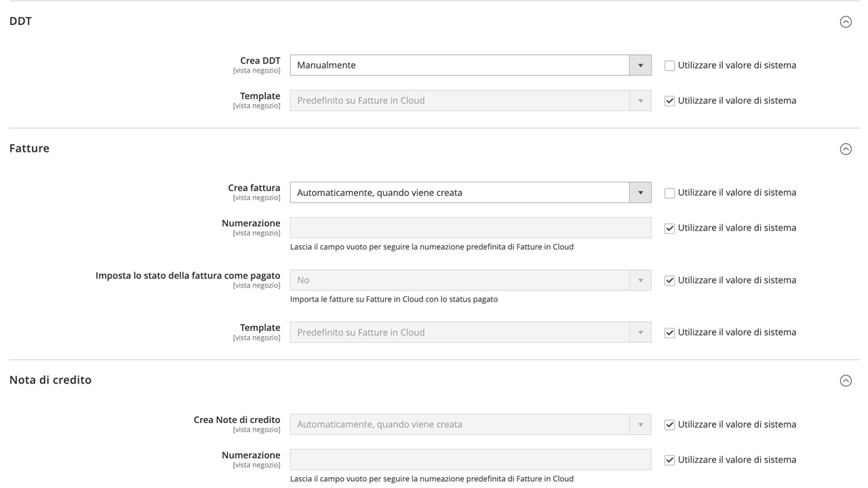The width and height of the screenshot is (868, 488).
Task: Click 'Importa le fatture su Fatture in Cloud' note
Action: pyautogui.click(x=394, y=299)
